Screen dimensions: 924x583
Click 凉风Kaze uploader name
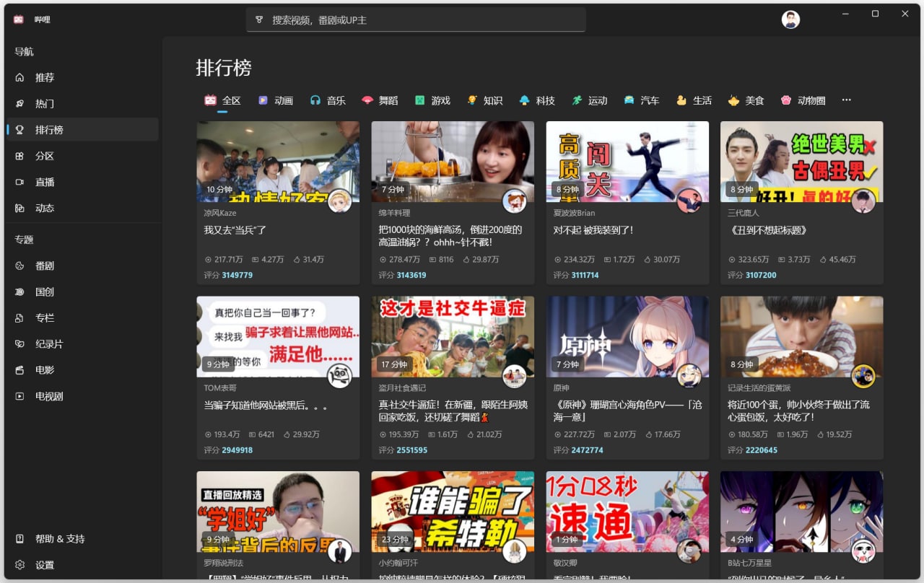click(220, 213)
